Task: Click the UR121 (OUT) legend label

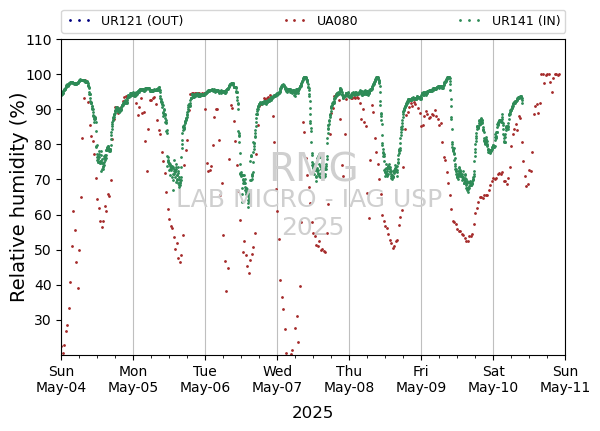Action: 142,21
